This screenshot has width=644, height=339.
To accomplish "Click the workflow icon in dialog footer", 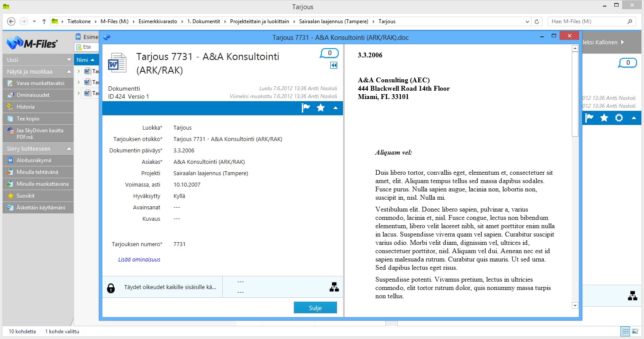I will coord(334,287).
